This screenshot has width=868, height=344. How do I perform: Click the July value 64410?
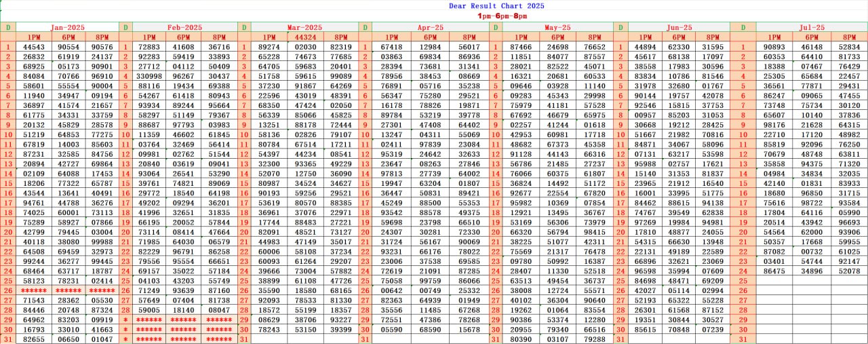click(x=812, y=57)
